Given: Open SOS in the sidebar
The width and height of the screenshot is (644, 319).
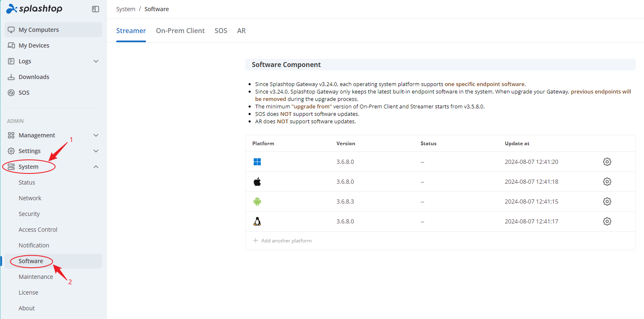Looking at the screenshot, I should [x=53, y=93].
